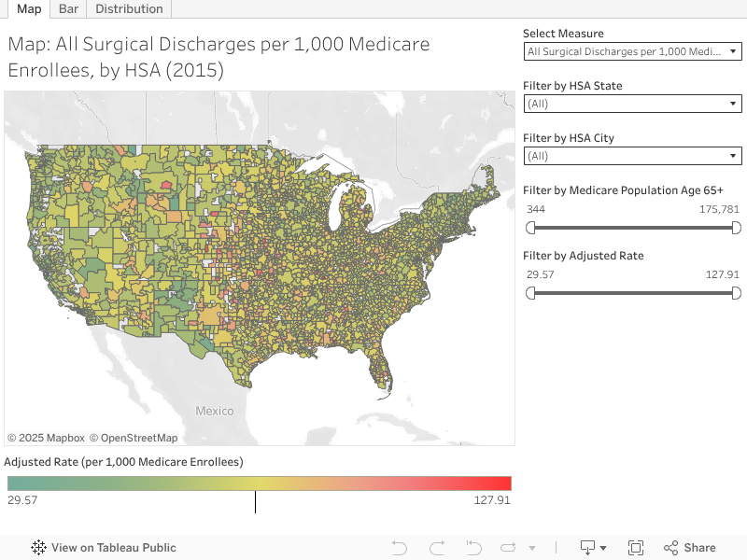Click the Adjusted Rate color legend bar

pos(259,483)
